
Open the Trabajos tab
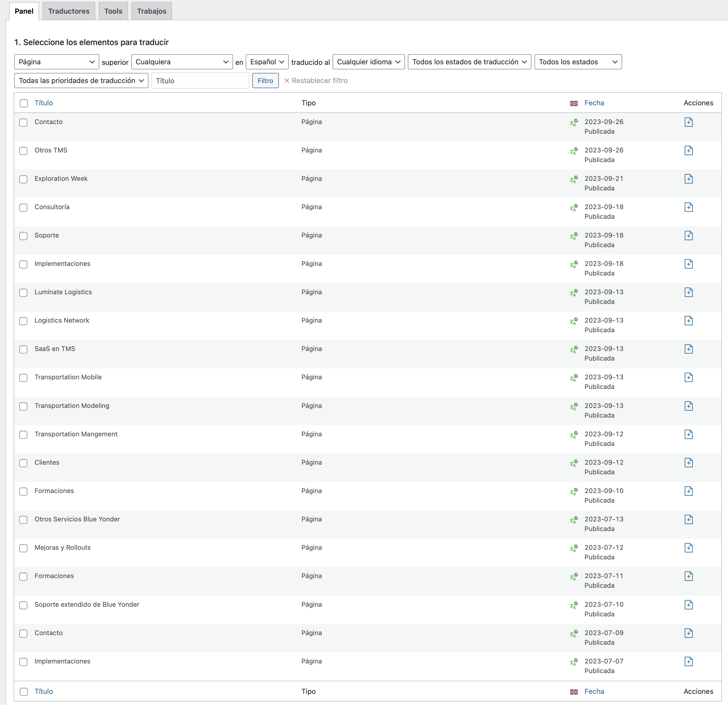tap(151, 11)
